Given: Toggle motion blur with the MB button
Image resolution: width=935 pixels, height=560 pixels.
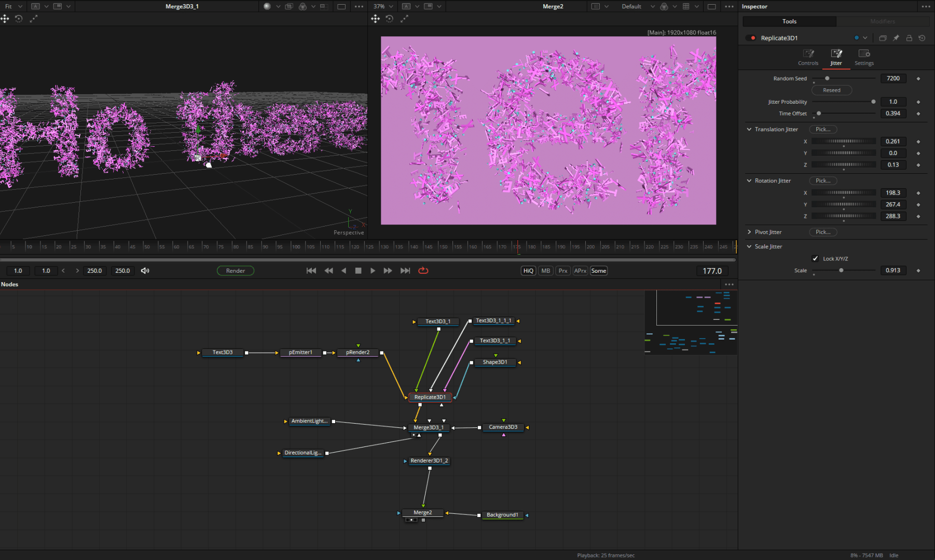Looking at the screenshot, I should point(545,270).
